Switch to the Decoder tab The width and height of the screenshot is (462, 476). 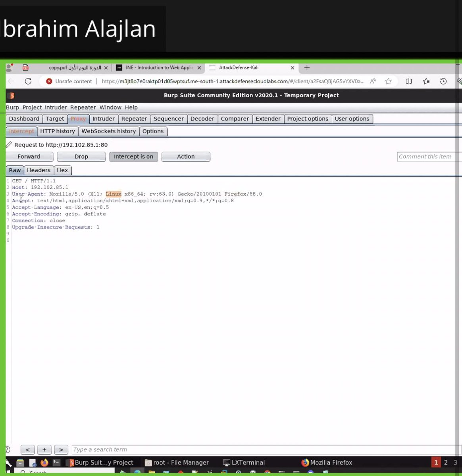[x=202, y=119]
